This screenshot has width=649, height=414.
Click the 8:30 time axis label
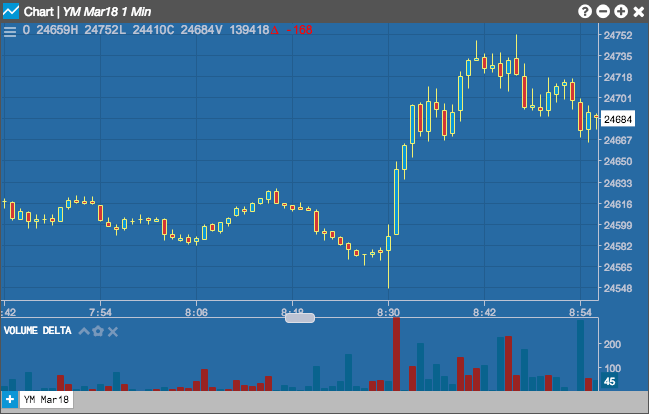(x=388, y=312)
